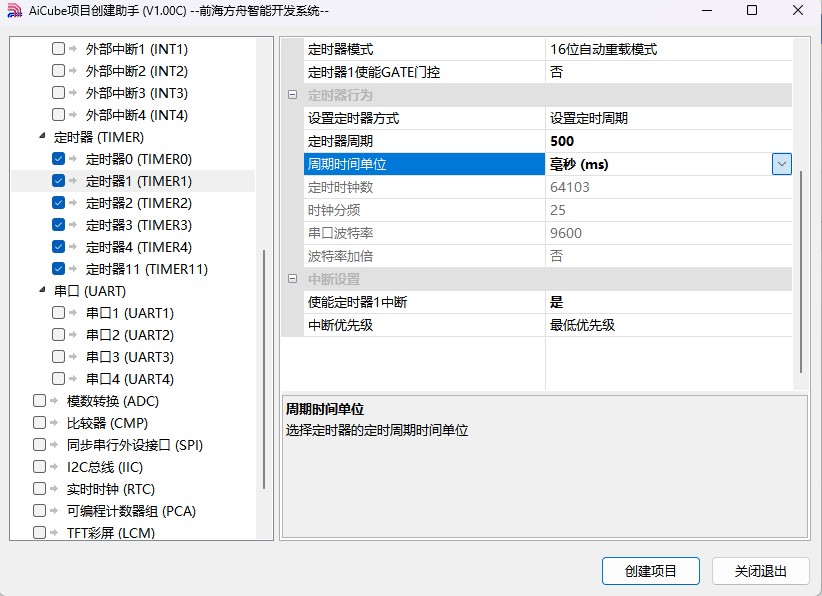Check the 模数转换 (ADC) checkbox

point(39,401)
